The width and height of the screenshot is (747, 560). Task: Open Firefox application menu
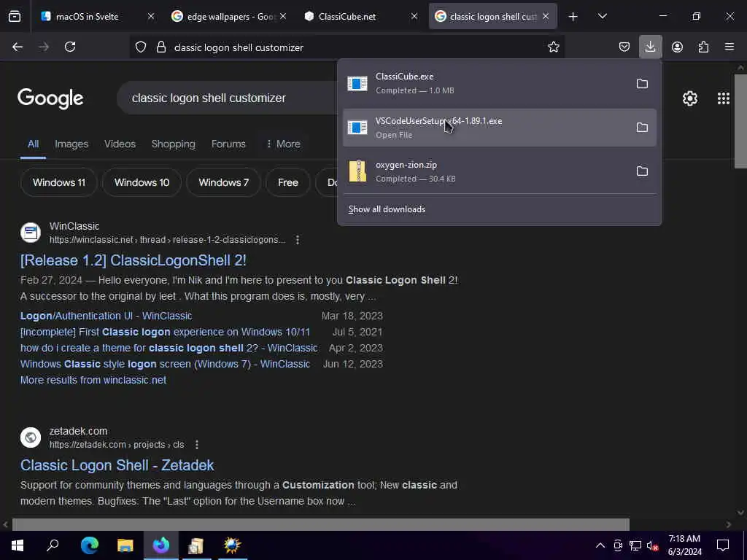coord(729,47)
